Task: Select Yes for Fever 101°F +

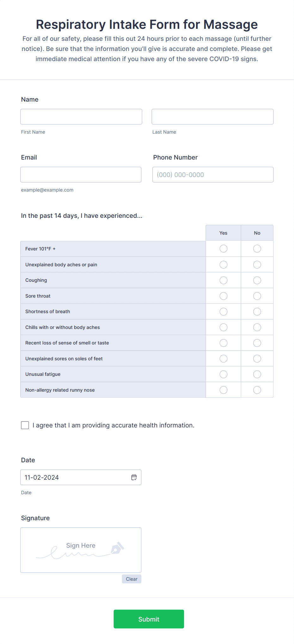Action: click(x=224, y=249)
